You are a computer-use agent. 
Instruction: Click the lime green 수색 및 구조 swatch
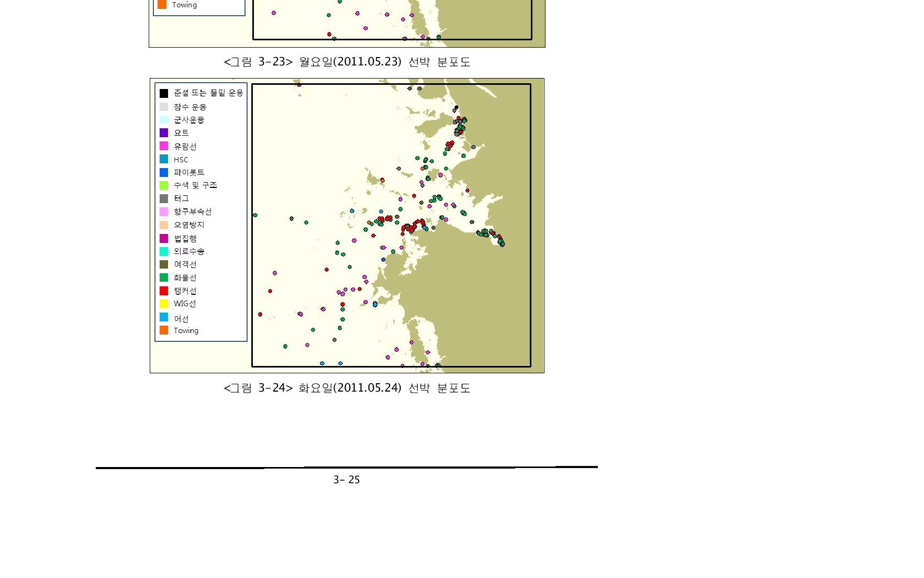[164, 185]
